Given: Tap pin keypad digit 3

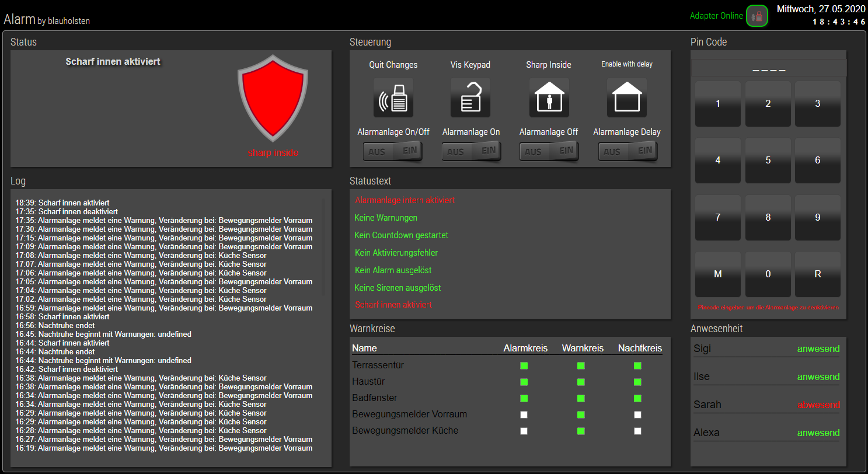Looking at the screenshot, I should tap(818, 104).
